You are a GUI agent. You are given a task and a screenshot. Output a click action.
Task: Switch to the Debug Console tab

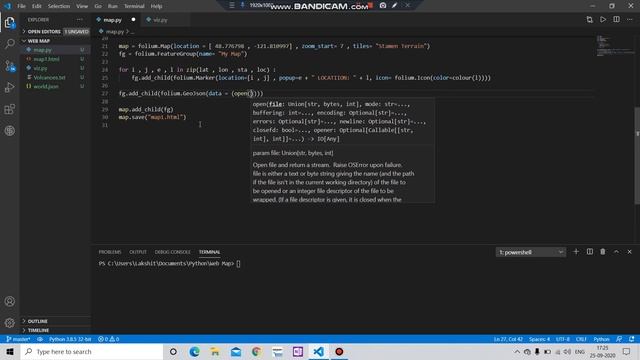point(173,252)
